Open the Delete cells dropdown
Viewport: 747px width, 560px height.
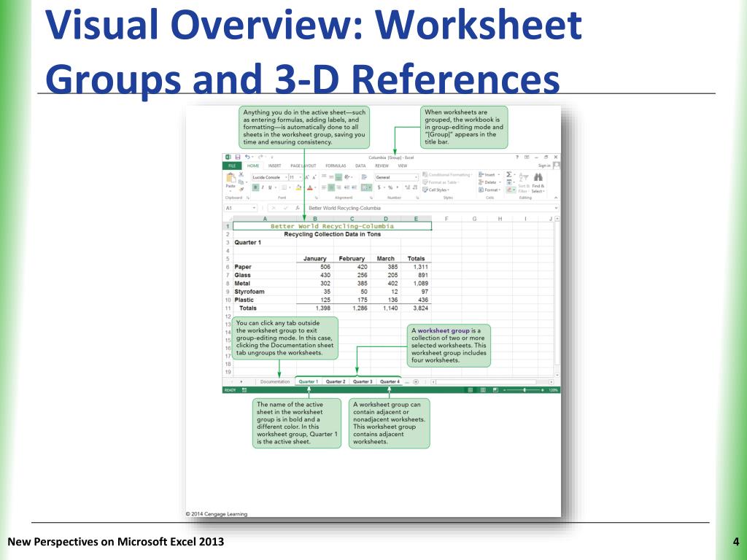[x=489, y=182]
